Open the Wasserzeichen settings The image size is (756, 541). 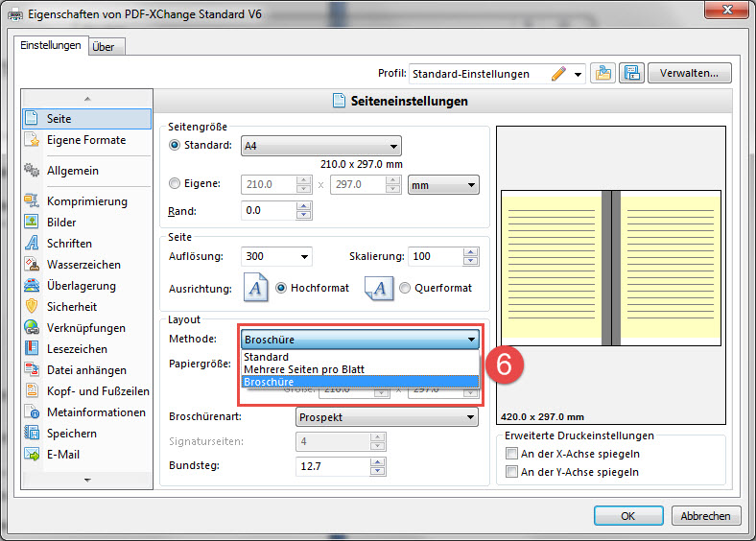[x=86, y=265]
